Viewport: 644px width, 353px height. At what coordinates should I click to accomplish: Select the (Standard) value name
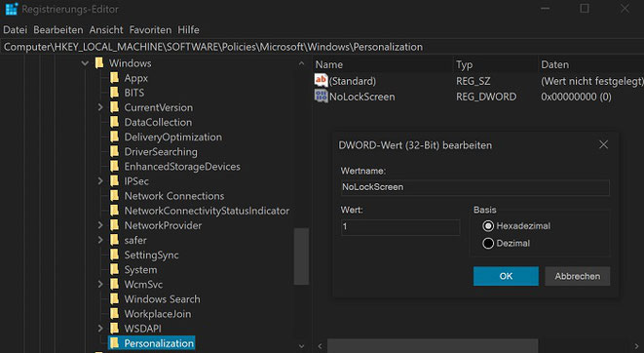353,81
